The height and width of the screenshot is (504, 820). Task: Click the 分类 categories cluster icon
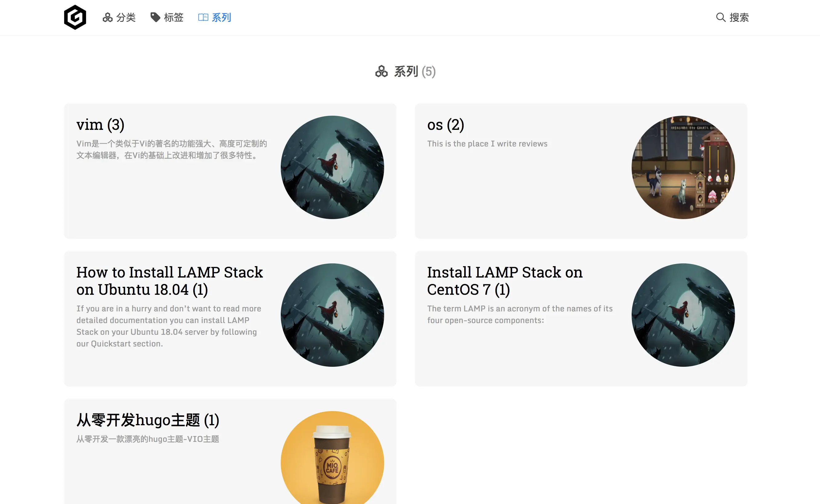click(107, 17)
